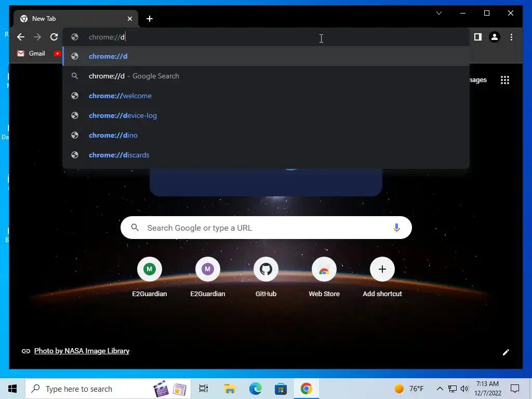532x399 pixels.
Task: Toggle the side panel icon
Action: [478, 37]
